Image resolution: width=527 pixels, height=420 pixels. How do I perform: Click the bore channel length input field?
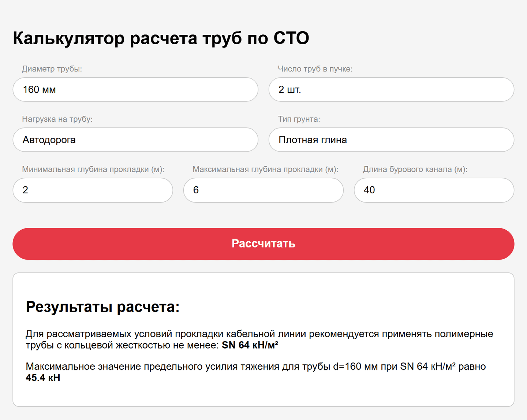[434, 190]
